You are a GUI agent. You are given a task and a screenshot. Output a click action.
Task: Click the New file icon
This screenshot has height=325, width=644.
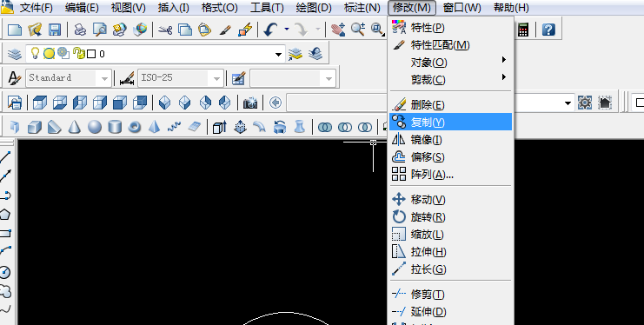tap(15, 30)
